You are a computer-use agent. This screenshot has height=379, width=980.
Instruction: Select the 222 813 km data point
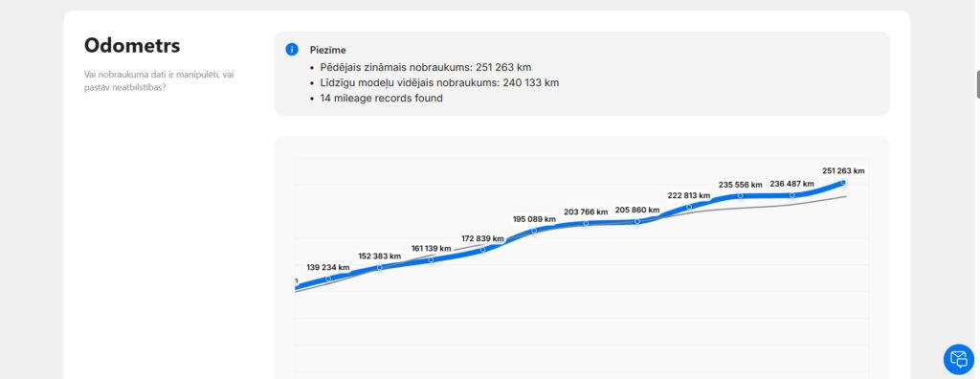point(689,207)
